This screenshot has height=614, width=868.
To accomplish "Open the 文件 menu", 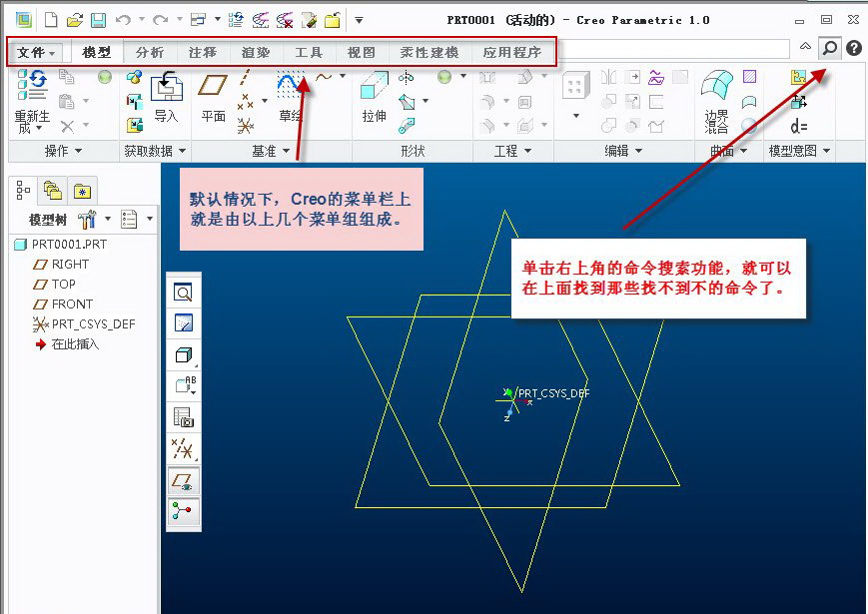I will tap(35, 53).
